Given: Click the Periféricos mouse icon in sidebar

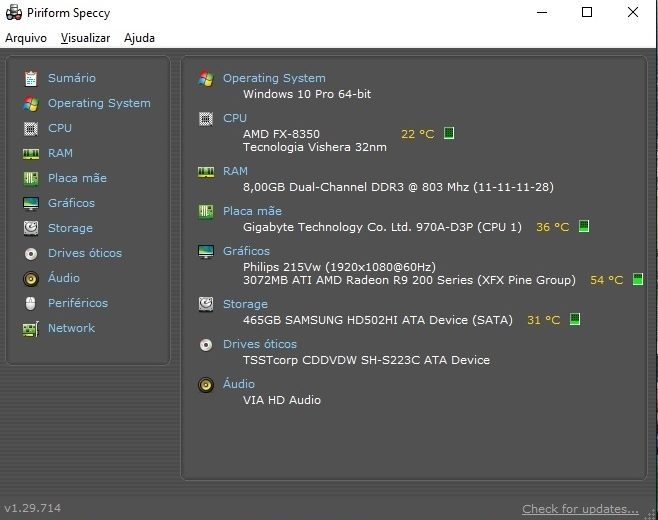Looking at the screenshot, I should tap(31, 303).
